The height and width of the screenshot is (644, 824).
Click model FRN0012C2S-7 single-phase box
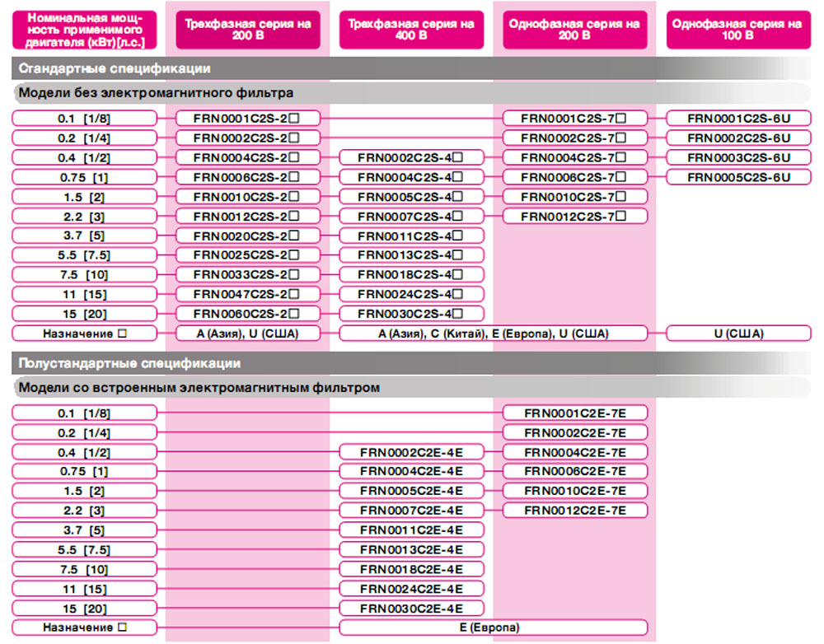point(575,217)
